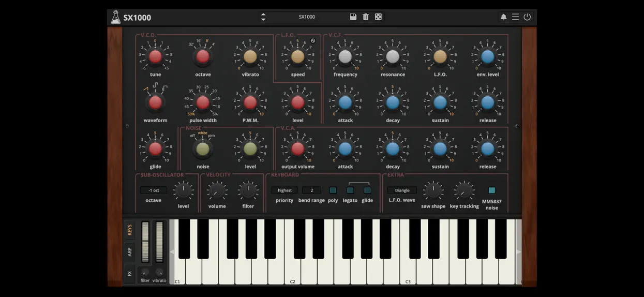Click the V.C.A. release knob
This screenshot has height=297, width=644.
[x=488, y=149]
